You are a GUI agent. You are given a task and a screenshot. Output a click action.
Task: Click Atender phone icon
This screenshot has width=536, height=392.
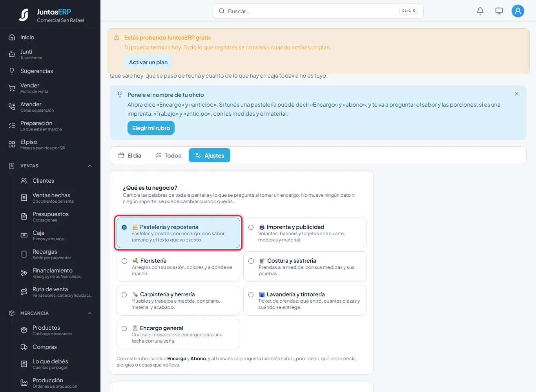(x=12, y=107)
